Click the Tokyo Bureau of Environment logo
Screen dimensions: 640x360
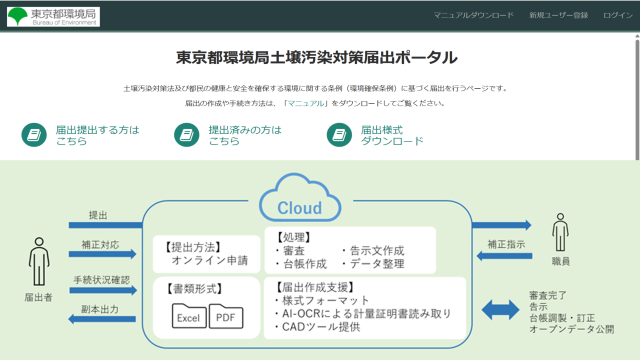tap(53, 17)
